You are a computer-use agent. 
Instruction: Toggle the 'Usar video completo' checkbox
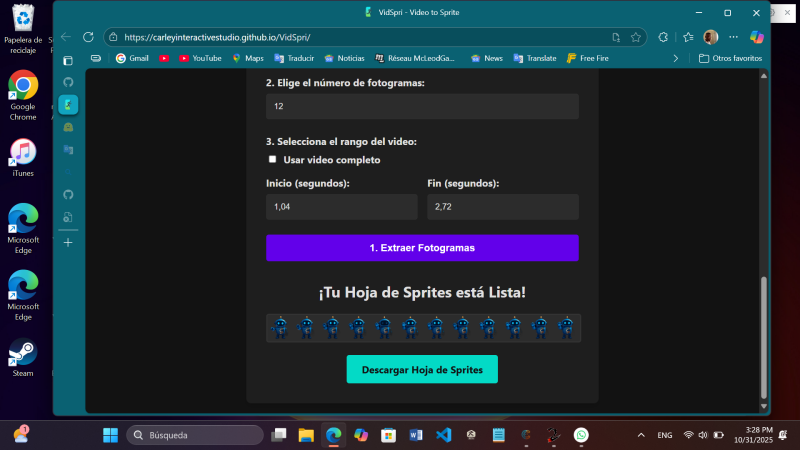click(x=272, y=159)
